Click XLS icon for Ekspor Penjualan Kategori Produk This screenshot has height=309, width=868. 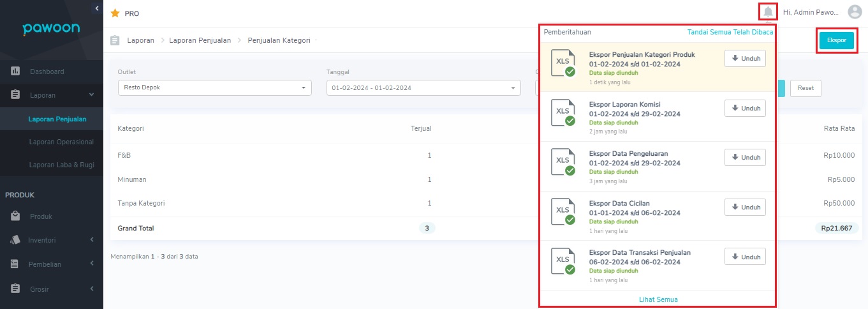coord(563,63)
